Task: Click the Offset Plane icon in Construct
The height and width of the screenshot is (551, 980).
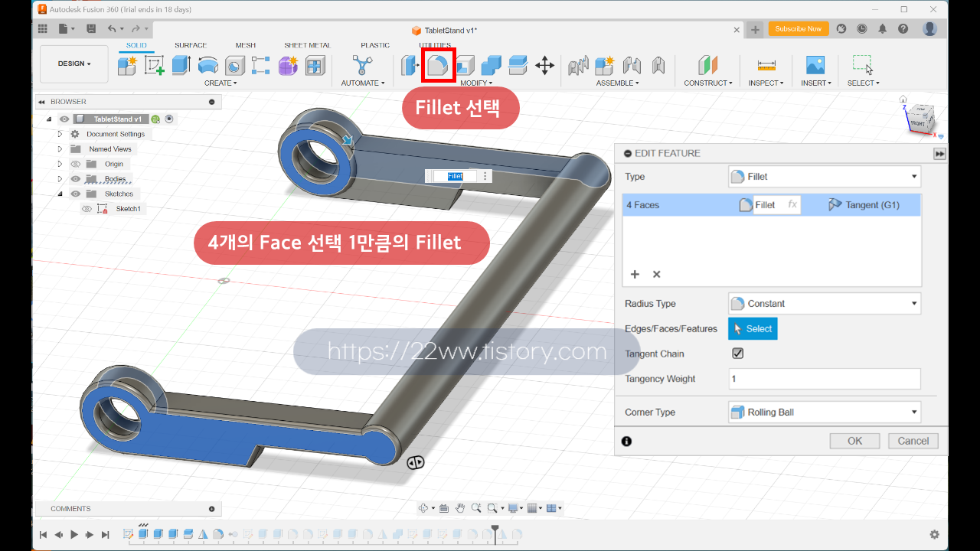Action: [708, 65]
